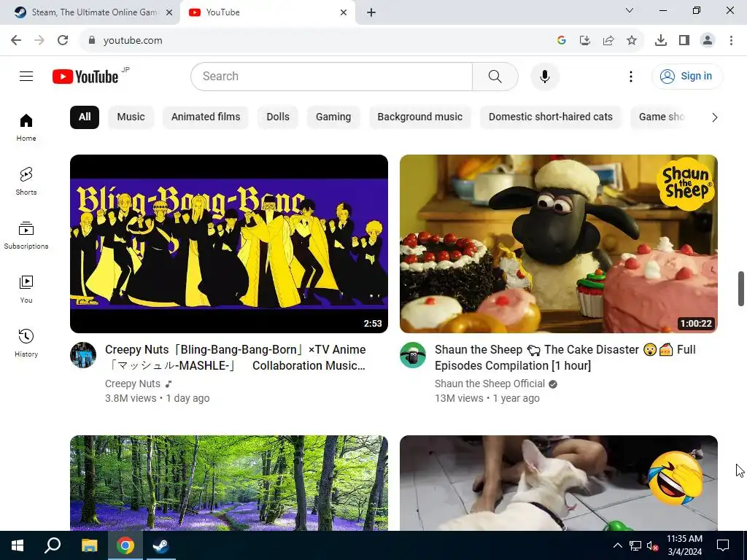747x560 pixels.
Task: Open the Cake Disaster video title
Action: 565,357
